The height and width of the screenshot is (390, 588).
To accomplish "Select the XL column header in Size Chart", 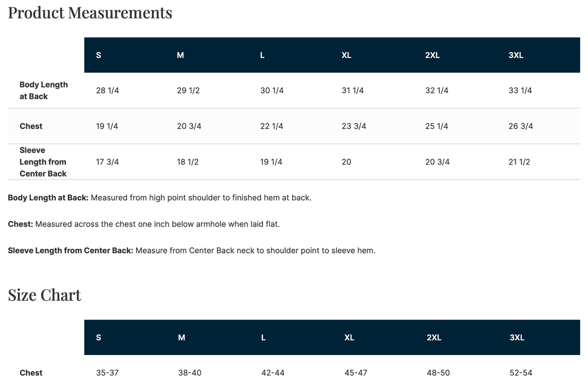I will pyautogui.click(x=349, y=337).
